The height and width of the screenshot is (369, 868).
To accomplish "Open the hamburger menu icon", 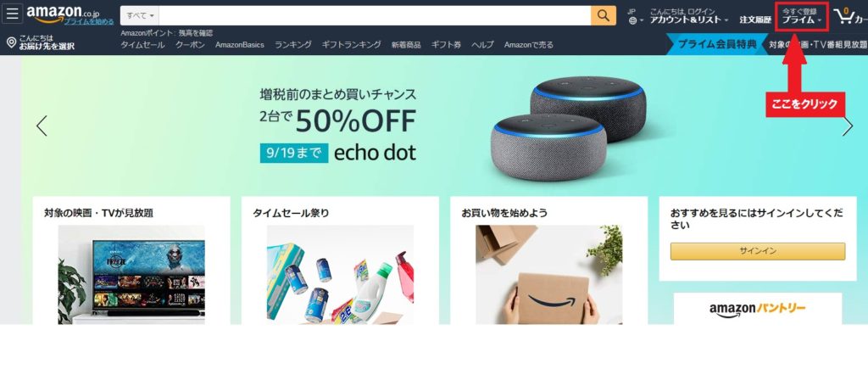I will [x=12, y=14].
